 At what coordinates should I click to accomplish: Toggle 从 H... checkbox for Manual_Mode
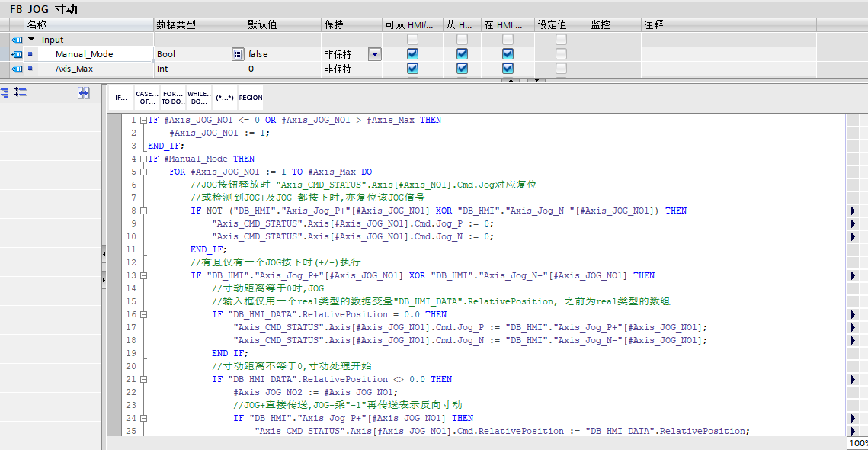point(462,53)
